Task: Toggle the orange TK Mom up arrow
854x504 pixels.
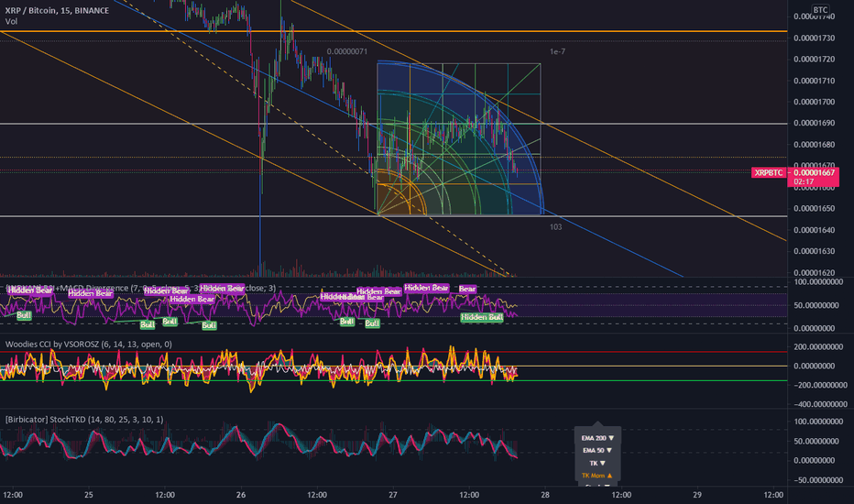Action: pyautogui.click(x=609, y=476)
